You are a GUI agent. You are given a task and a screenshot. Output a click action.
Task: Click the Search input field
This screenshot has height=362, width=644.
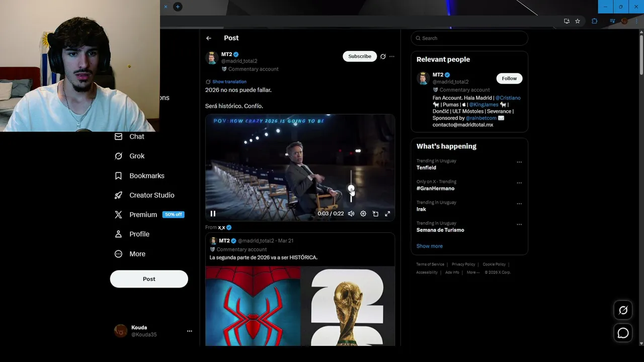469,38
